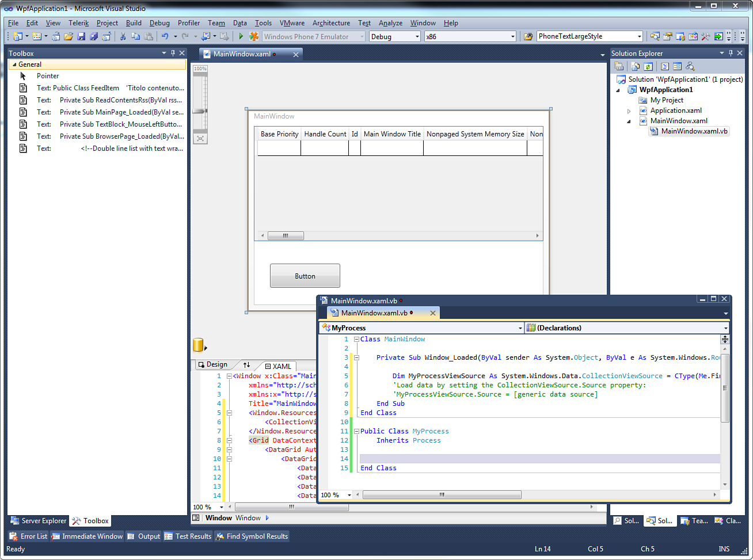This screenshot has width=753, height=560.
Task: Click the Find in Files icon left of PhoneTextLargeStyle
Action: (528, 36)
